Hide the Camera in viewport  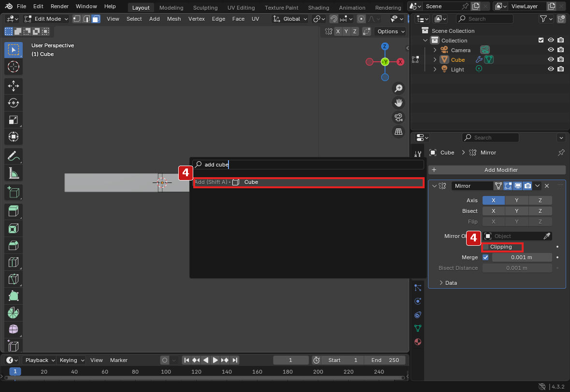click(551, 50)
